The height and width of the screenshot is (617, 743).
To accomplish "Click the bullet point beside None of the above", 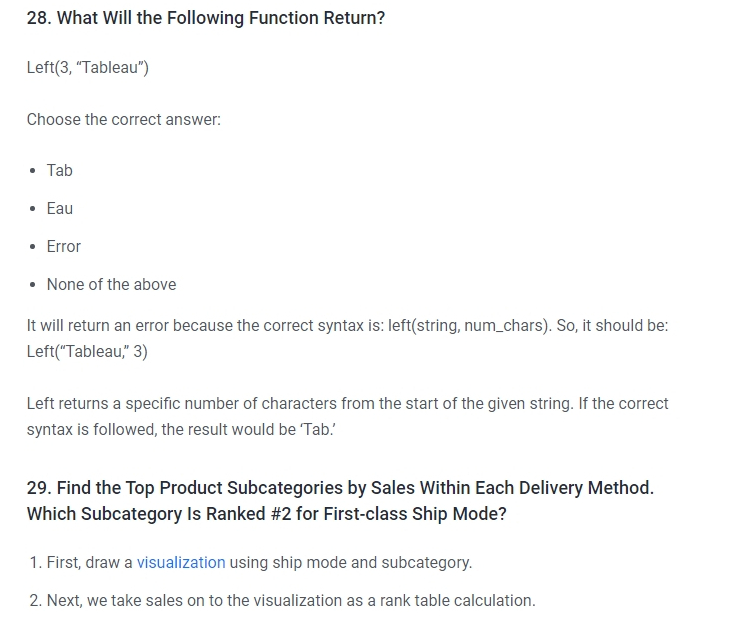I will pos(32,285).
